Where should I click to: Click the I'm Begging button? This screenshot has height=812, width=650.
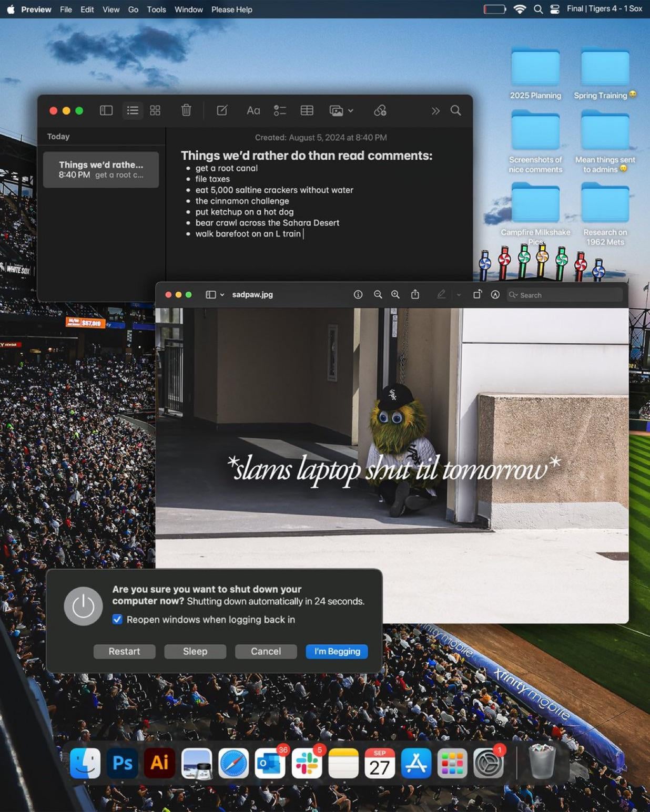(x=337, y=652)
